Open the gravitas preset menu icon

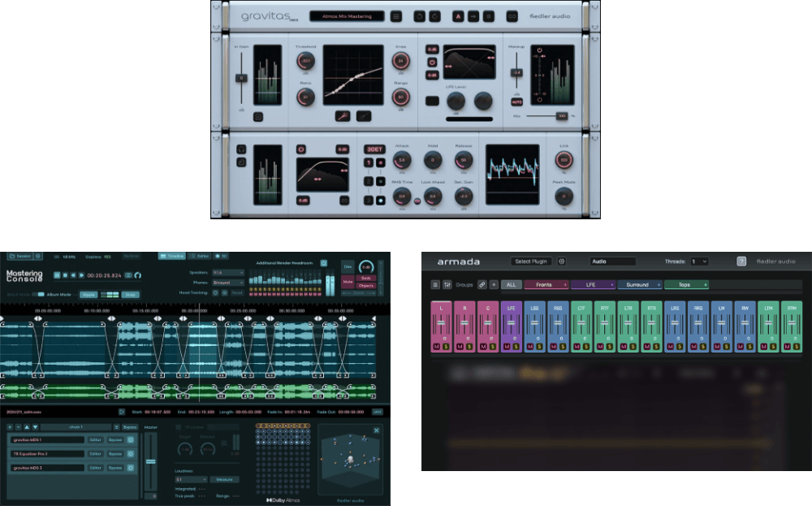[396, 16]
